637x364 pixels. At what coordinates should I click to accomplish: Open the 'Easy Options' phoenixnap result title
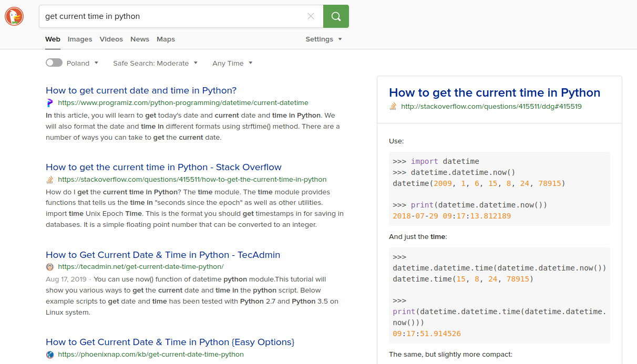pyautogui.click(x=170, y=342)
